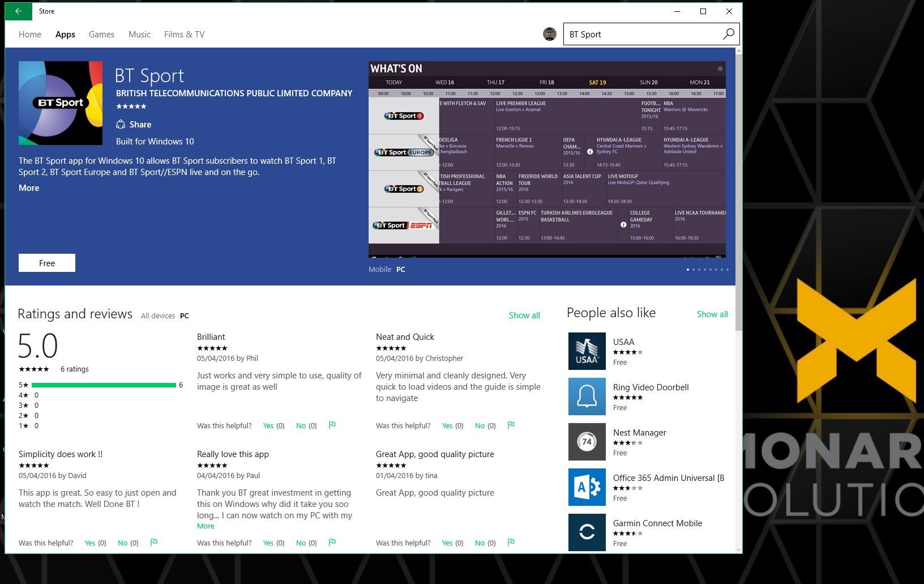Click the Free install button
Image resolution: width=924 pixels, height=584 pixels.
[x=47, y=262]
